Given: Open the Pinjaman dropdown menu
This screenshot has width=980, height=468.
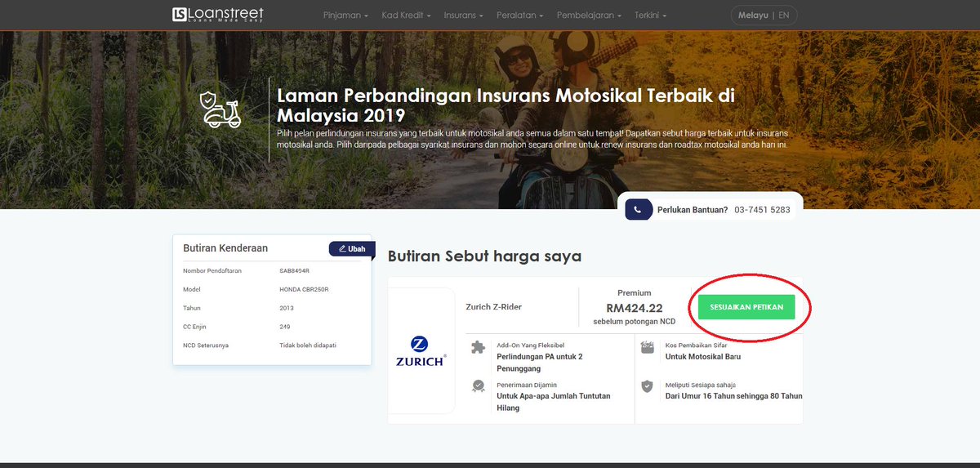Looking at the screenshot, I should pos(345,16).
